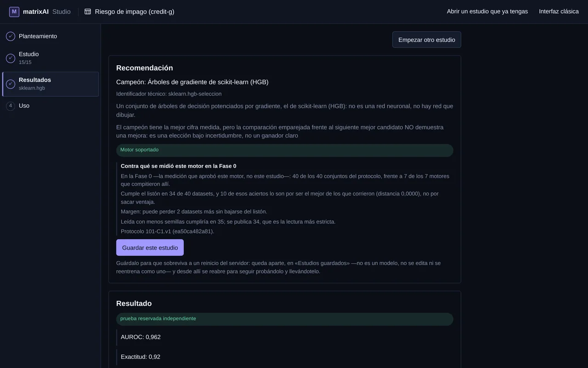Click the "sklearn.hgb" subtitle under Resultados
The height and width of the screenshot is (368, 588).
[32, 88]
